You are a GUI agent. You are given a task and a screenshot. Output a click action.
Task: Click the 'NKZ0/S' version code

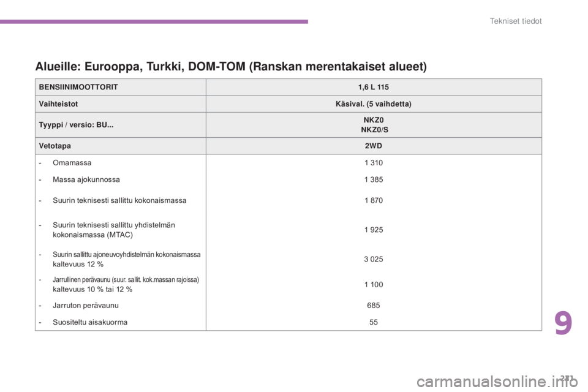coord(375,130)
